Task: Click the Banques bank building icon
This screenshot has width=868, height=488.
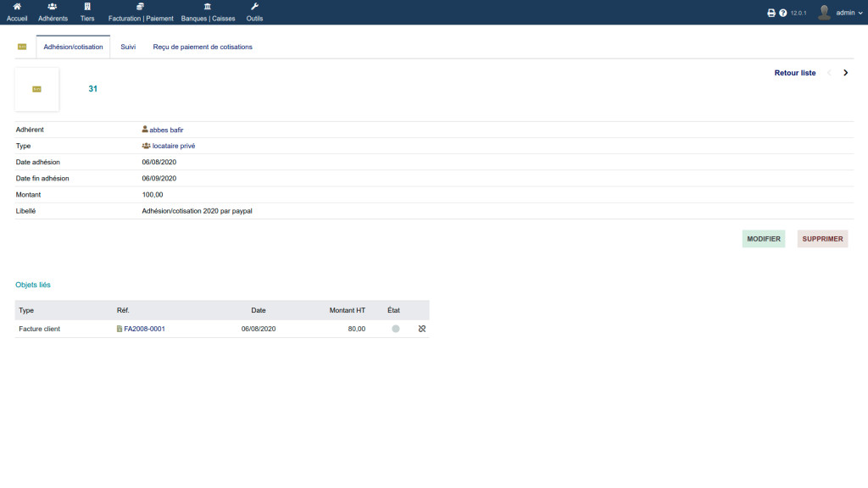Action: click(x=208, y=7)
